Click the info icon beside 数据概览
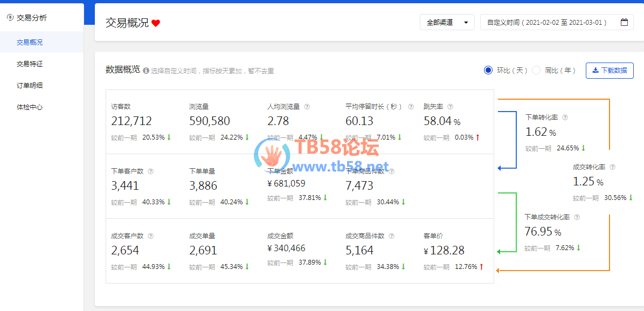The height and width of the screenshot is (311, 644). tap(146, 71)
